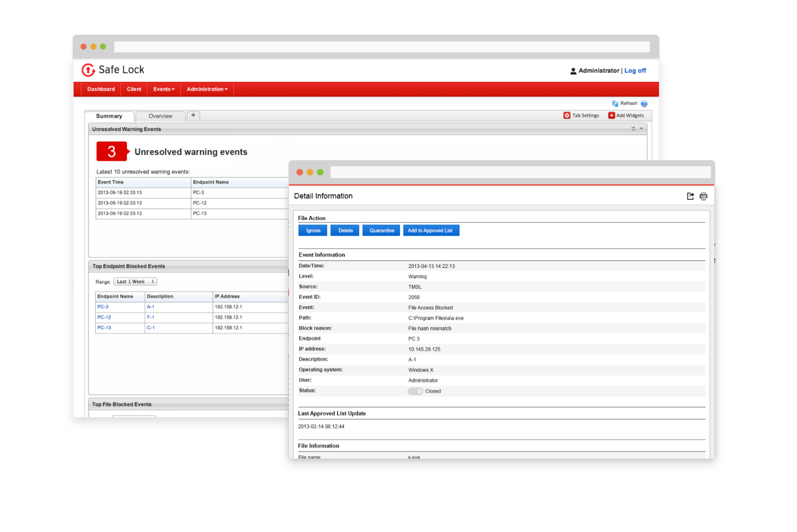Click the Delete button
The height and width of the screenshot is (532, 797).
[x=345, y=231]
